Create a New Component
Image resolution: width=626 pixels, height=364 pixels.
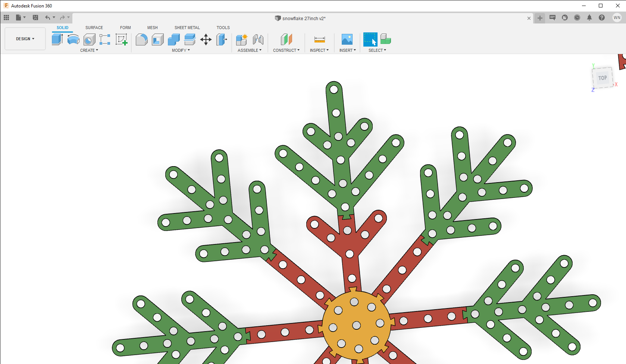[x=242, y=39]
